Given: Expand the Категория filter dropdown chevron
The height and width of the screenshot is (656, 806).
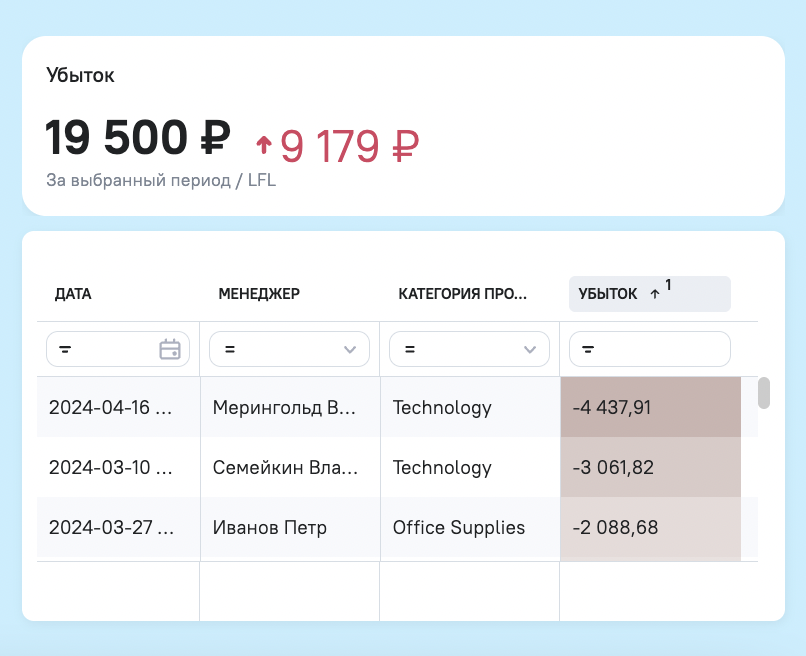Looking at the screenshot, I should (x=530, y=350).
